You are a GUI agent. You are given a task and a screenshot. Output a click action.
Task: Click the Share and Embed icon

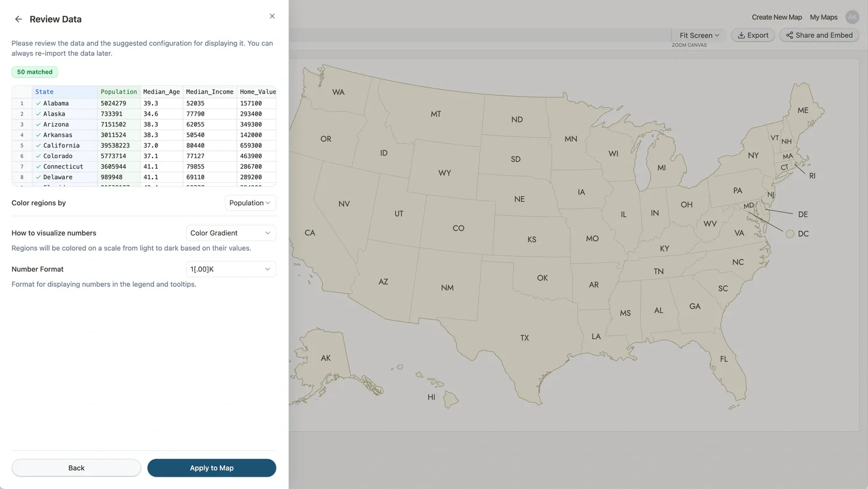click(x=789, y=35)
